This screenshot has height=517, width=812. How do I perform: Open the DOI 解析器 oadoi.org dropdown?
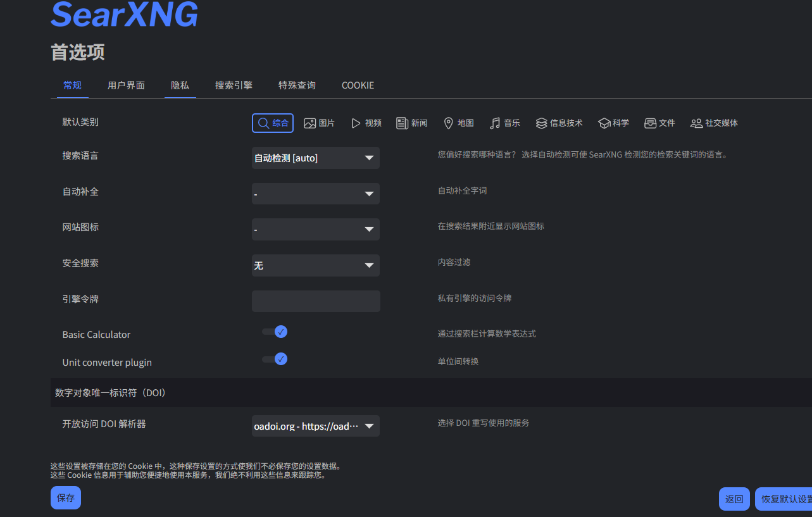(x=316, y=426)
